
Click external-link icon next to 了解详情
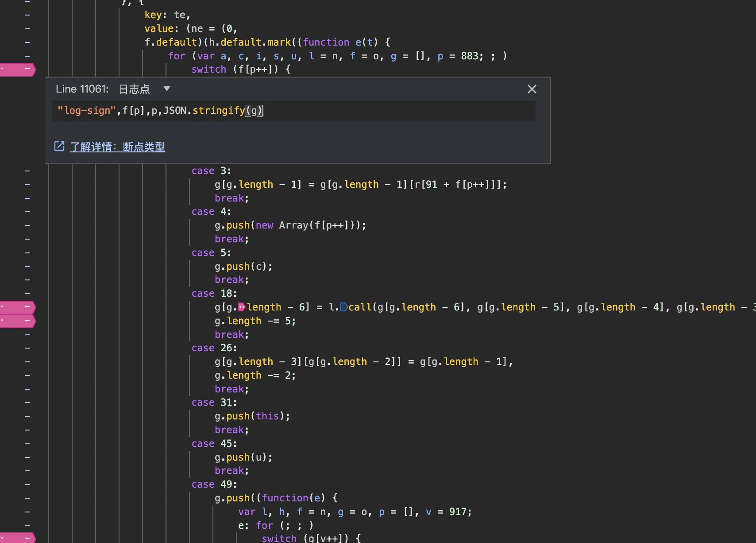[59, 146]
